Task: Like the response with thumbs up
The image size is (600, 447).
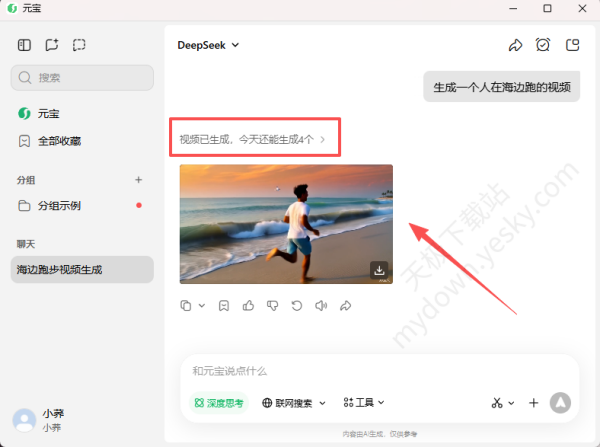Action: [247, 305]
